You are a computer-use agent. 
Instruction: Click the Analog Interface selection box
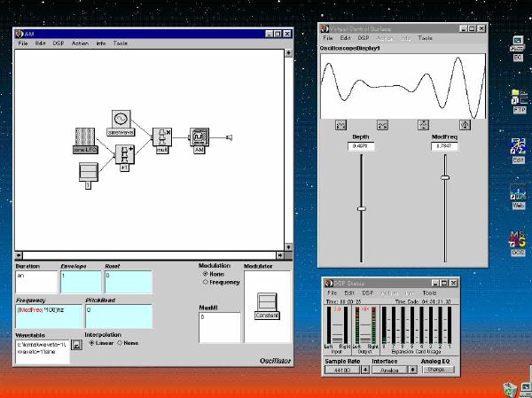click(x=389, y=370)
